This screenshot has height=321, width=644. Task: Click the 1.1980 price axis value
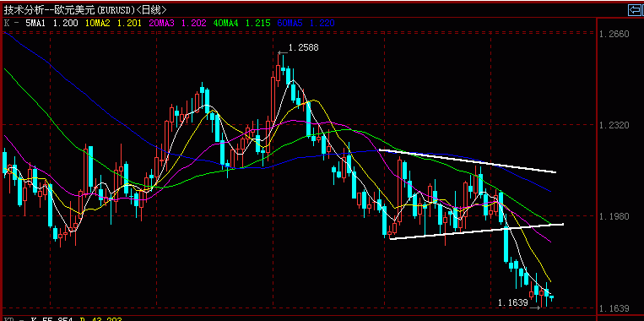tap(614, 216)
